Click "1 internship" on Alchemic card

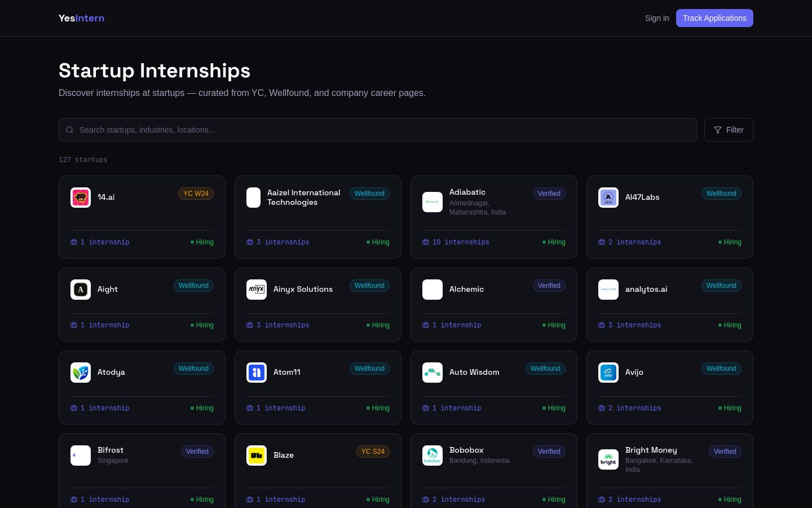click(x=457, y=325)
